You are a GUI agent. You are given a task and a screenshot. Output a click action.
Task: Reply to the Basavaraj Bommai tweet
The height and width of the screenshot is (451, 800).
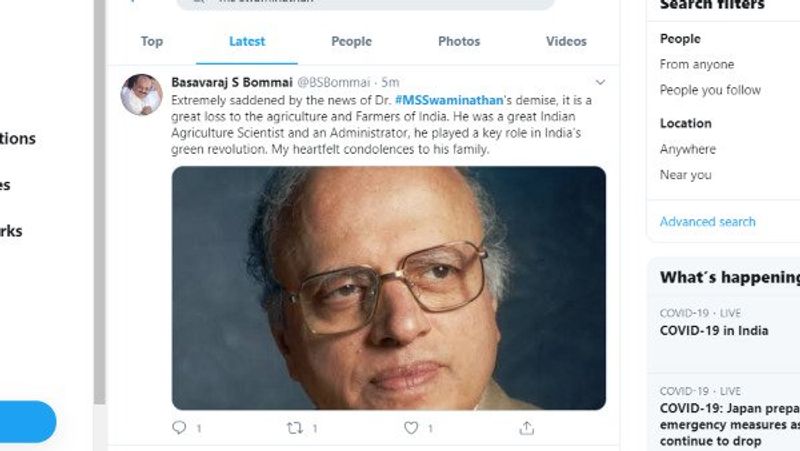tap(180, 428)
